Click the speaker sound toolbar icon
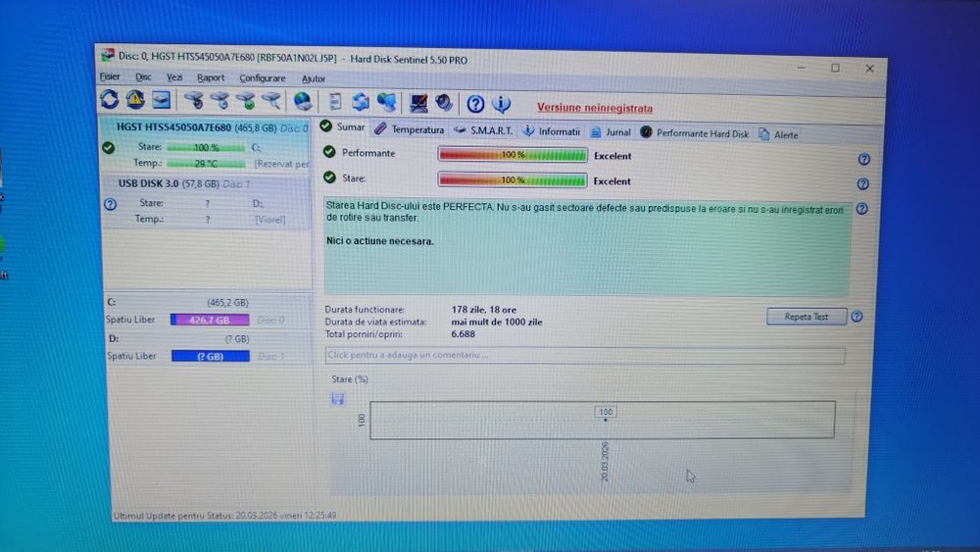980x552 pixels. (x=444, y=103)
